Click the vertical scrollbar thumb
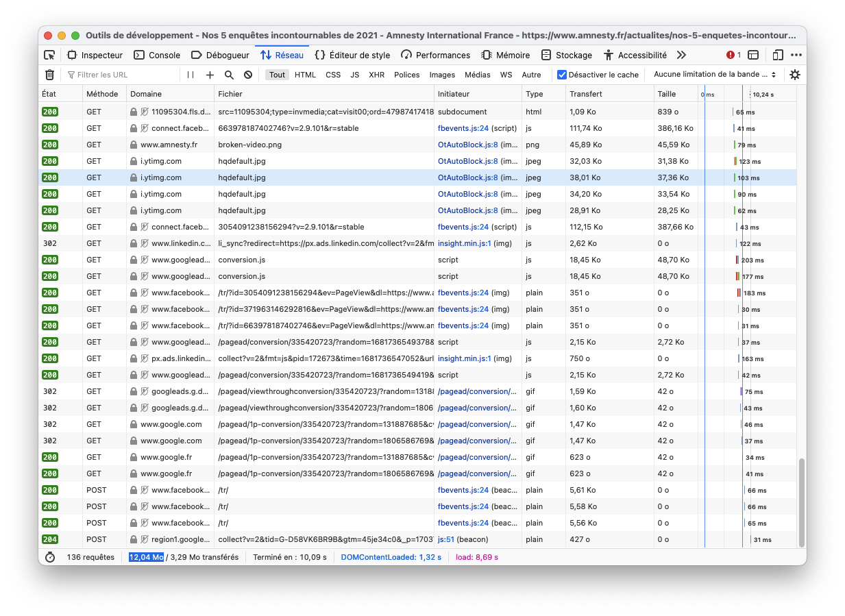 [x=801, y=502]
